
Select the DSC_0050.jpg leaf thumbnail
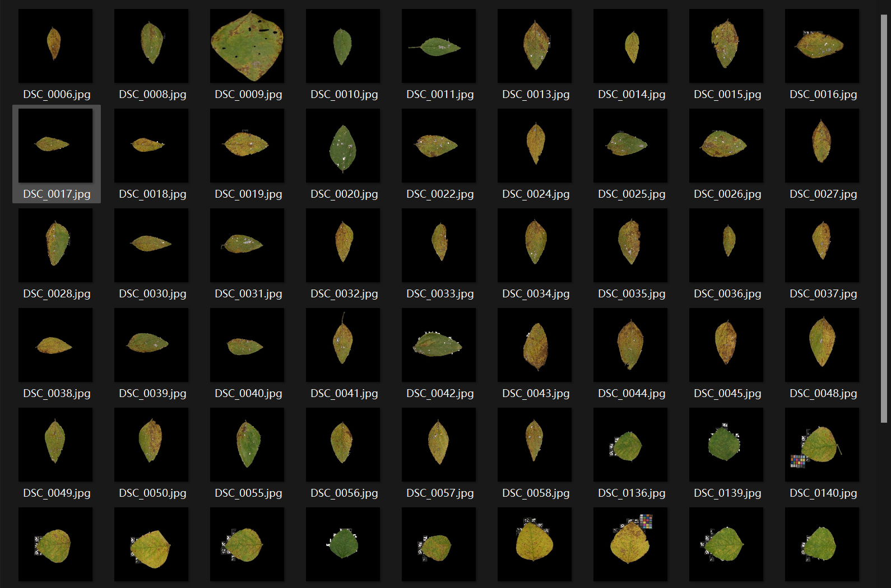[x=151, y=445]
